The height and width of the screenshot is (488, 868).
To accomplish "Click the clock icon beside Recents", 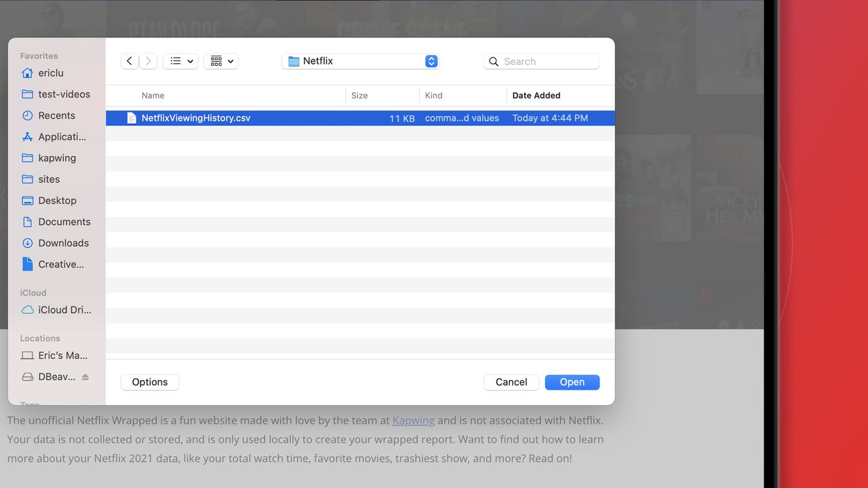I will tap(27, 115).
